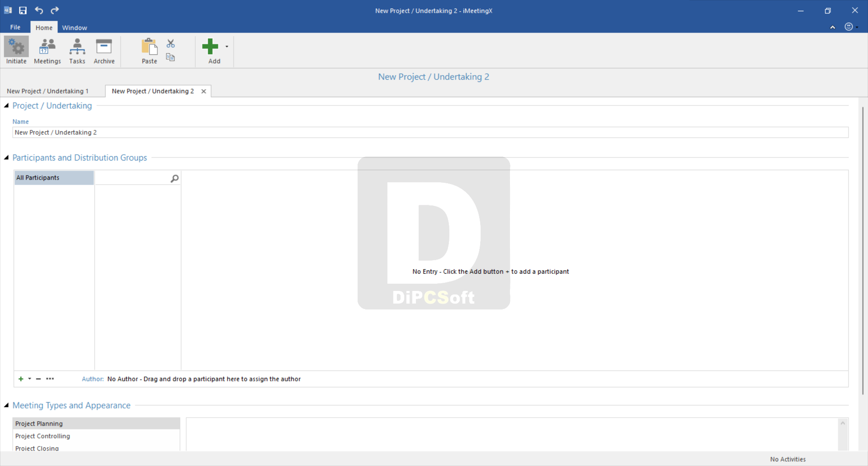Screen dimensions: 868x466
Task: Click the project Name input field
Action: pyautogui.click(x=430, y=132)
